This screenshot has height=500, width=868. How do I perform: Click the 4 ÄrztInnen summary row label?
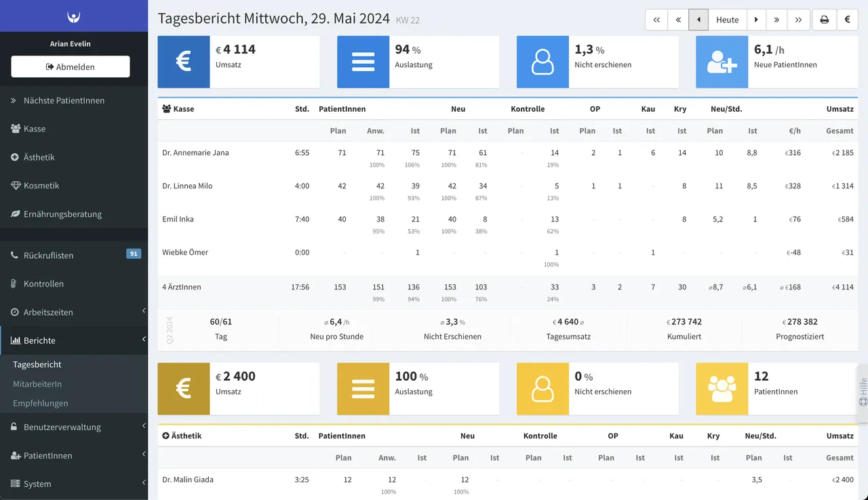click(x=182, y=287)
